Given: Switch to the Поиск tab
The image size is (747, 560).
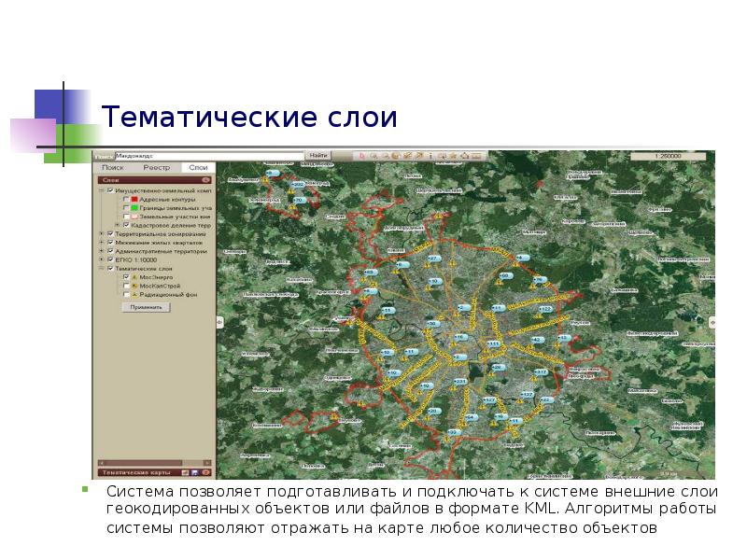Looking at the screenshot, I should [x=113, y=167].
